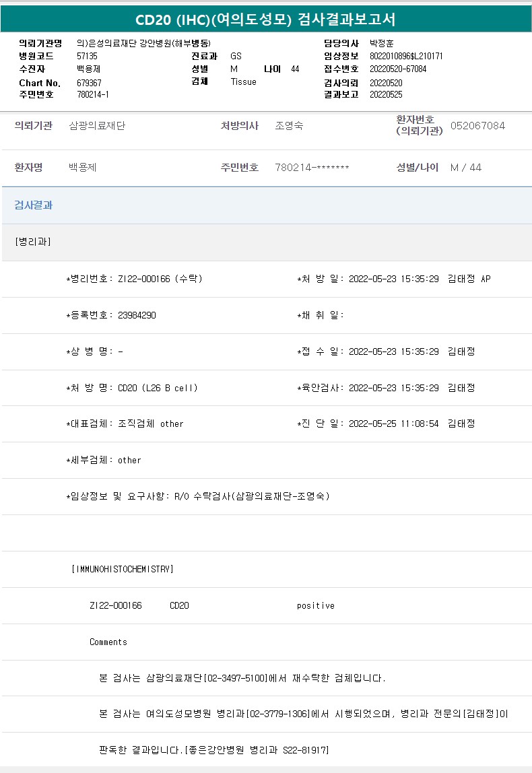The image size is (532, 773).
Task: Click the Chart No. value 679367
Action: [x=90, y=82]
